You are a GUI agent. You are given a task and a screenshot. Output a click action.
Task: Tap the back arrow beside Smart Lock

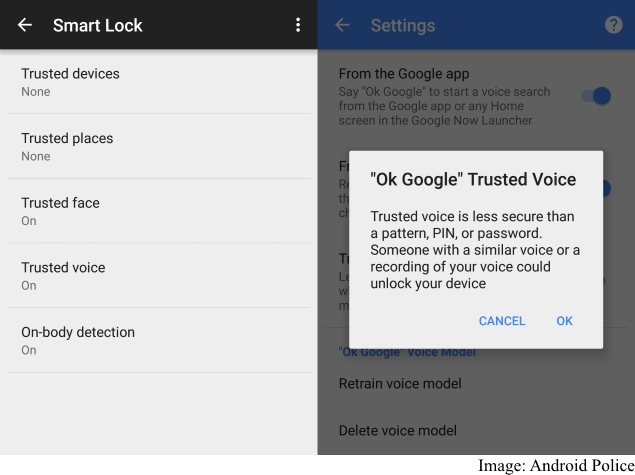point(24,25)
